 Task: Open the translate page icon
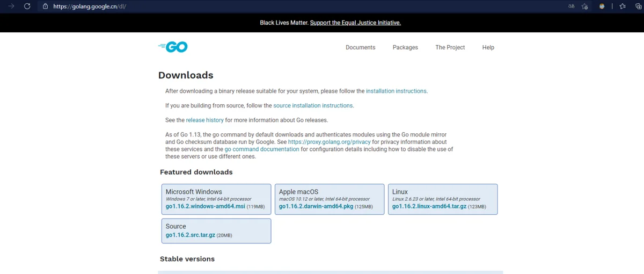[x=570, y=6]
